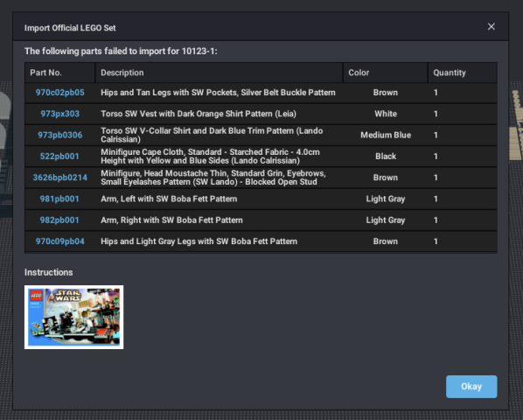Select 'Arm, Right with SW Boba Fett' text
523x420 pixels.
click(171, 220)
